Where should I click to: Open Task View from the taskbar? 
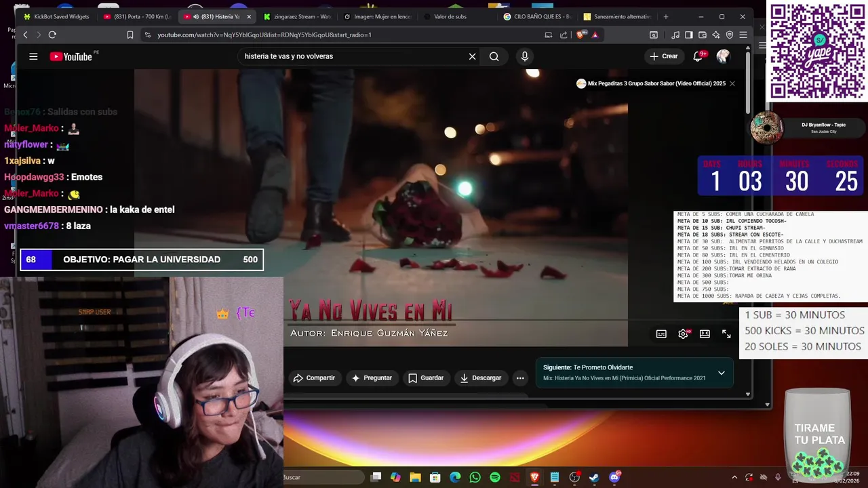(x=376, y=477)
